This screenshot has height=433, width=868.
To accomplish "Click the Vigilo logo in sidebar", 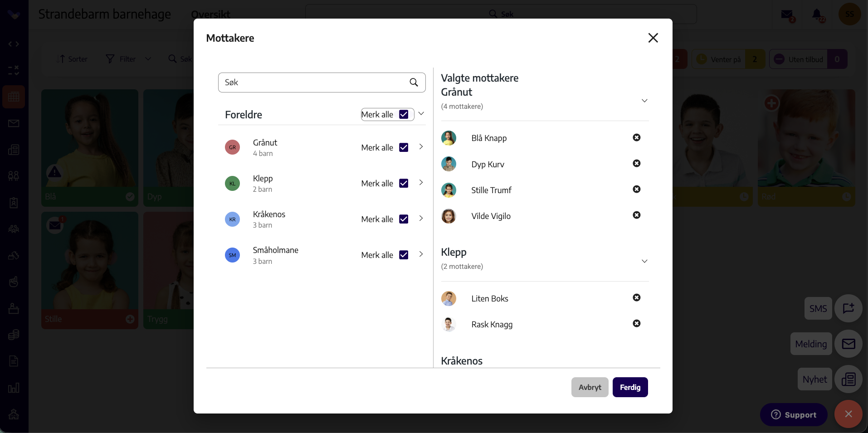I will tap(14, 15).
